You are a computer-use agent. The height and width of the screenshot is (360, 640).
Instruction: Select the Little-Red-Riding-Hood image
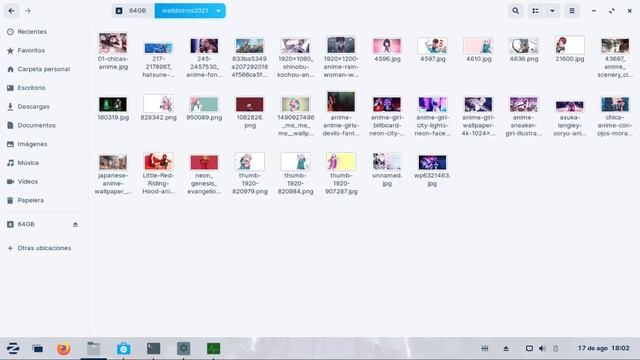click(158, 161)
